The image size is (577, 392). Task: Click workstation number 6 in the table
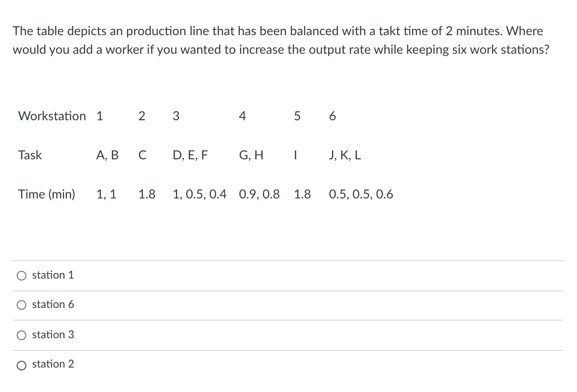click(x=332, y=116)
